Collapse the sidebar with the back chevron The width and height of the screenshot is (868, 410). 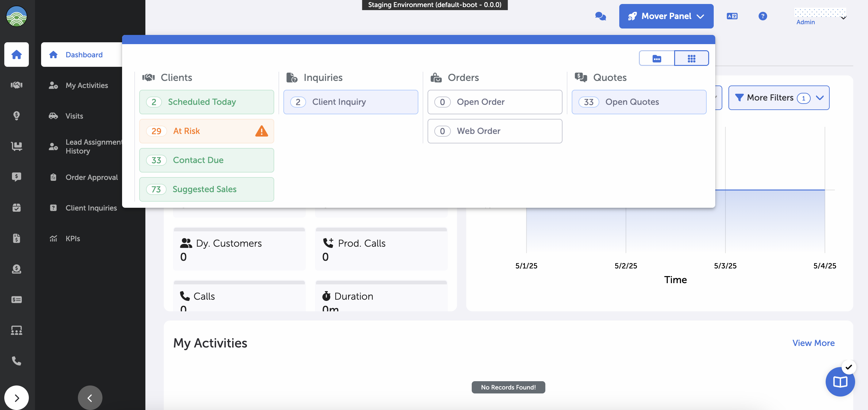click(90, 398)
